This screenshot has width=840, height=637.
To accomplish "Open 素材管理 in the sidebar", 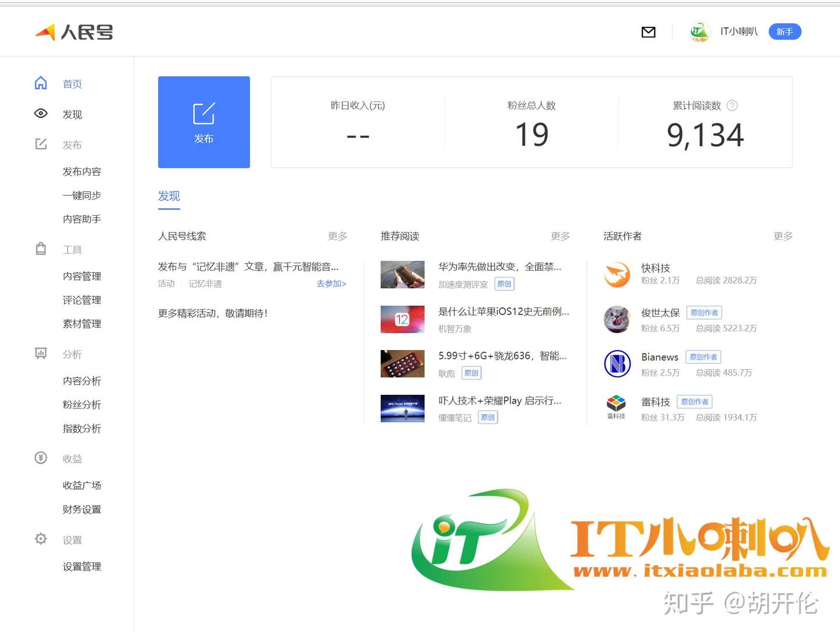I will click(82, 324).
